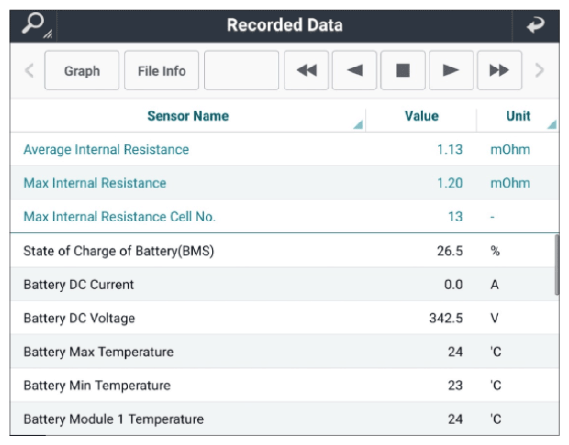This screenshot has width=569, height=445.
Task: Show more toolbar items with right chevron
Action: point(540,70)
